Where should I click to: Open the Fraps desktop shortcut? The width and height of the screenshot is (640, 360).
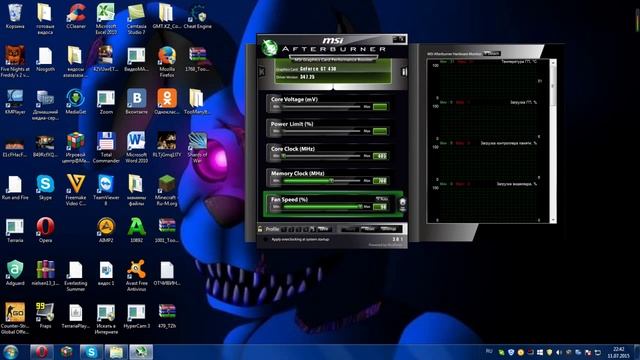(45, 316)
